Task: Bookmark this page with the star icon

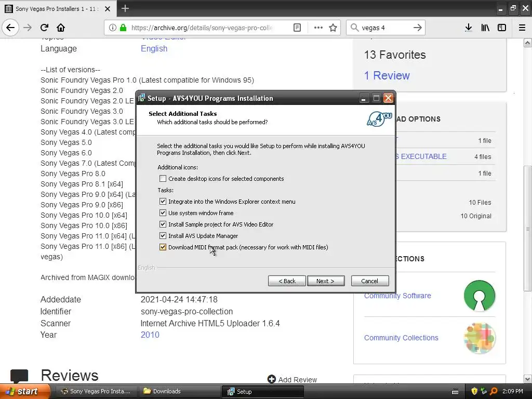Action: [333, 28]
